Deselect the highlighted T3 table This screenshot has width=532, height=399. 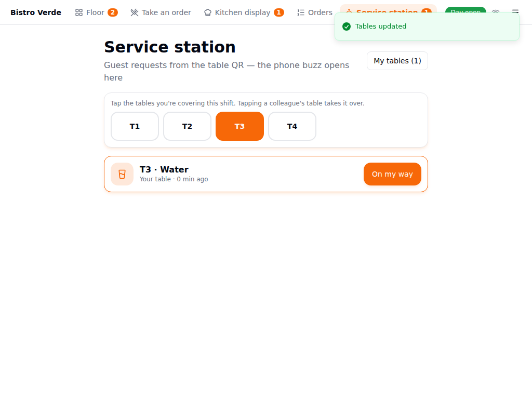240,126
